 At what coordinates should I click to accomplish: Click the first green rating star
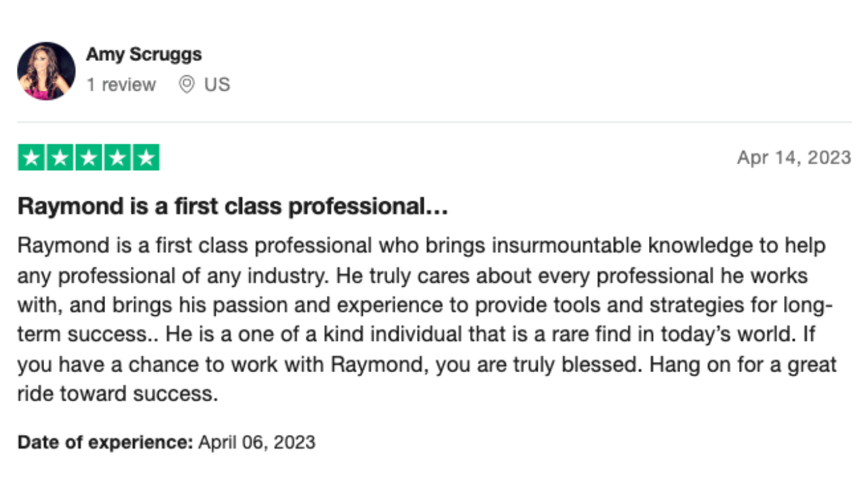click(30, 157)
